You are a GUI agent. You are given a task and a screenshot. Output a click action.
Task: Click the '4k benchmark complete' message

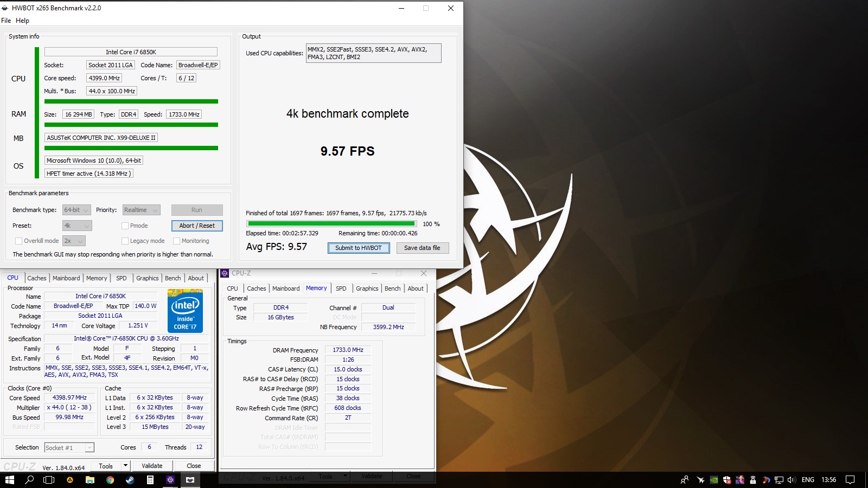click(x=348, y=114)
